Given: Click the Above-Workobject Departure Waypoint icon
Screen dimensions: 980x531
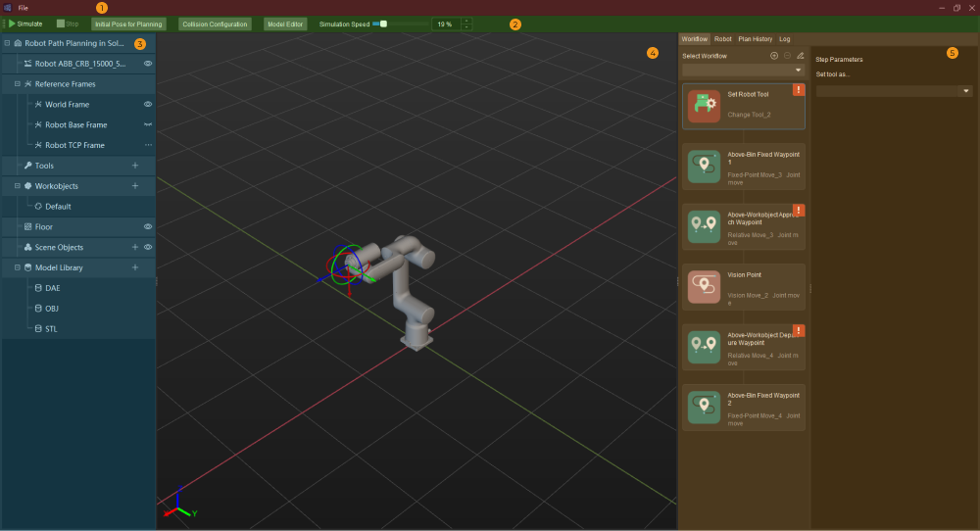Looking at the screenshot, I should [704, 347].
